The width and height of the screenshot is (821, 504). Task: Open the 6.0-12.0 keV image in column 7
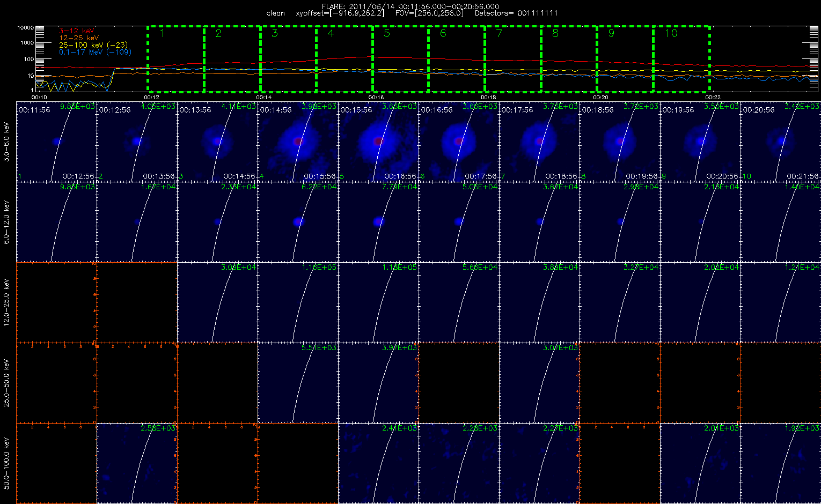539,221
